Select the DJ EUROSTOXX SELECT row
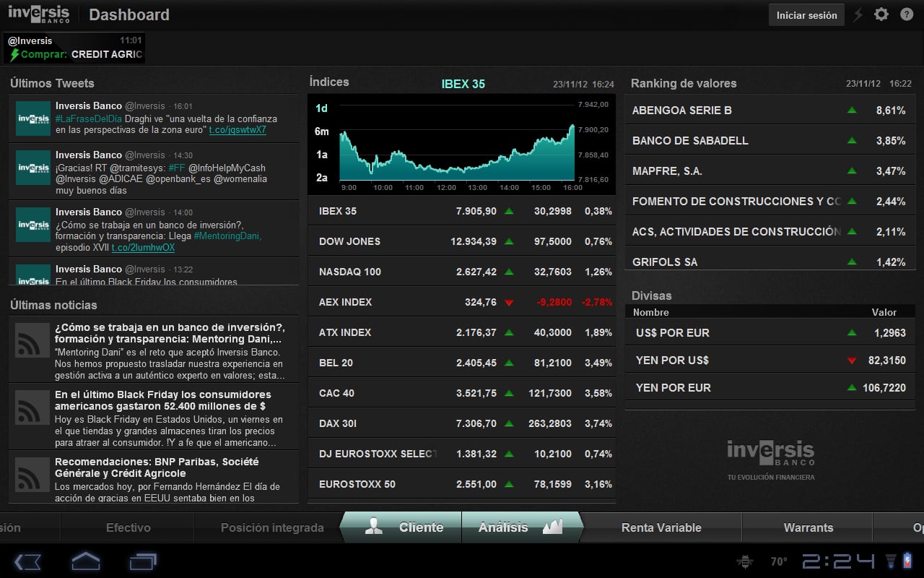924x578 pixels. [462, 454]
